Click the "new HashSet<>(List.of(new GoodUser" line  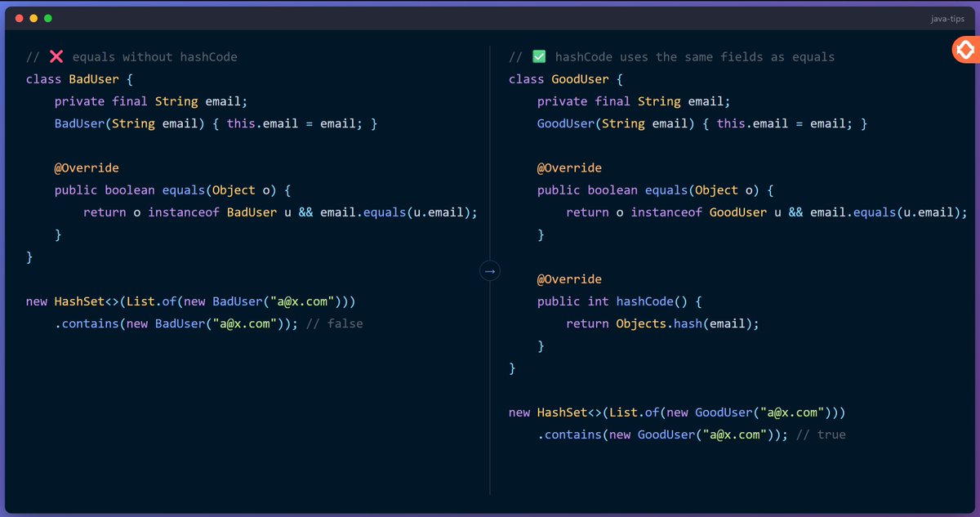tap(677, 412)
